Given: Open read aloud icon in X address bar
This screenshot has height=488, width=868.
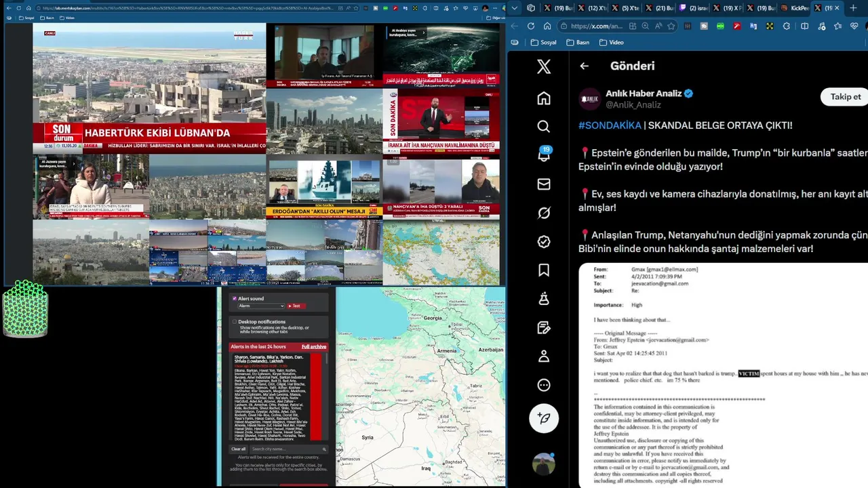Looking at the screenshot, I should [658, 26].
